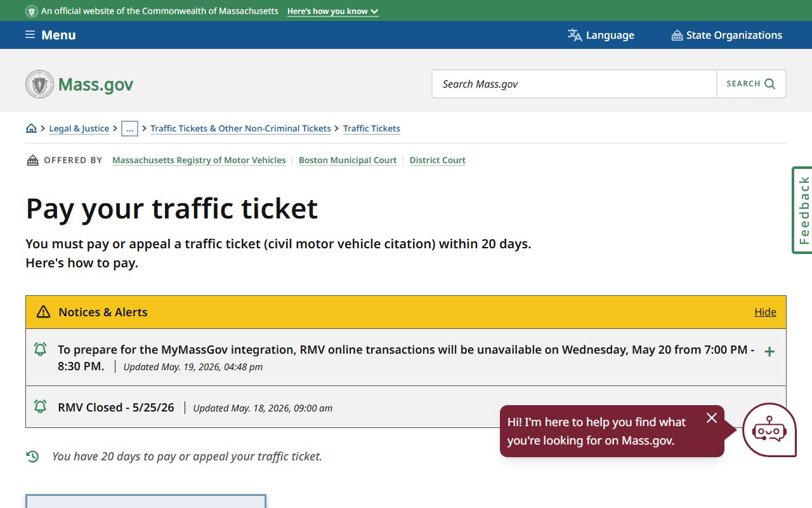Click the "Pay your traffic ticket" heading

point(171,208)
